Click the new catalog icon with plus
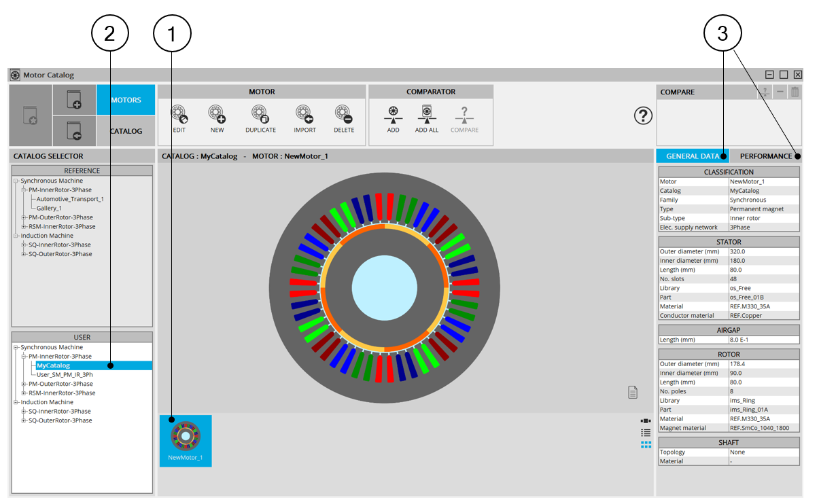The image size is (819, 504). pyautogui.click(x=74, y=101)
